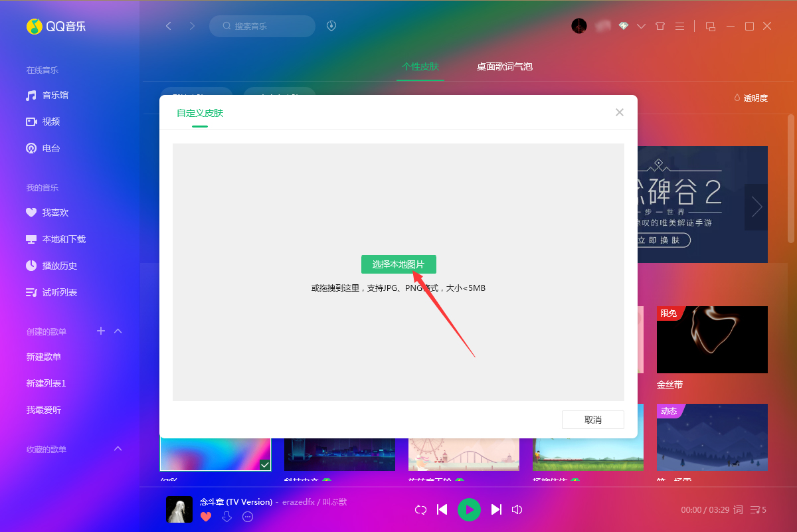The height and width of the screenshot is (532, 797).
Task: Open the skin/wardrobe icon in title bar
Action: 659,26
